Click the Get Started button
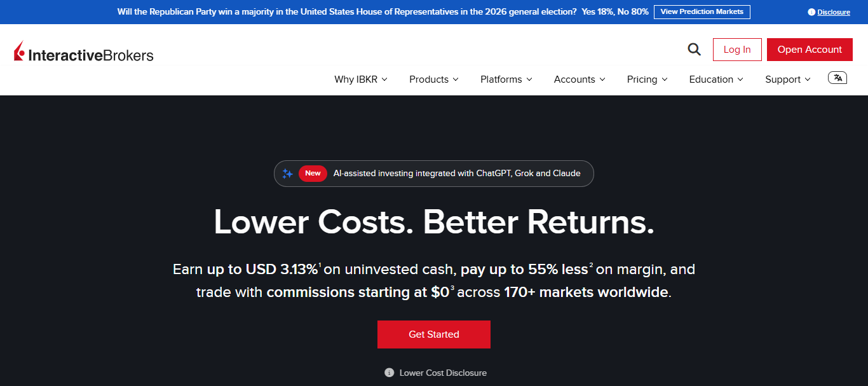Image resolution: width=868 pixels, height=386 pixels. click(x=434, y=334)
